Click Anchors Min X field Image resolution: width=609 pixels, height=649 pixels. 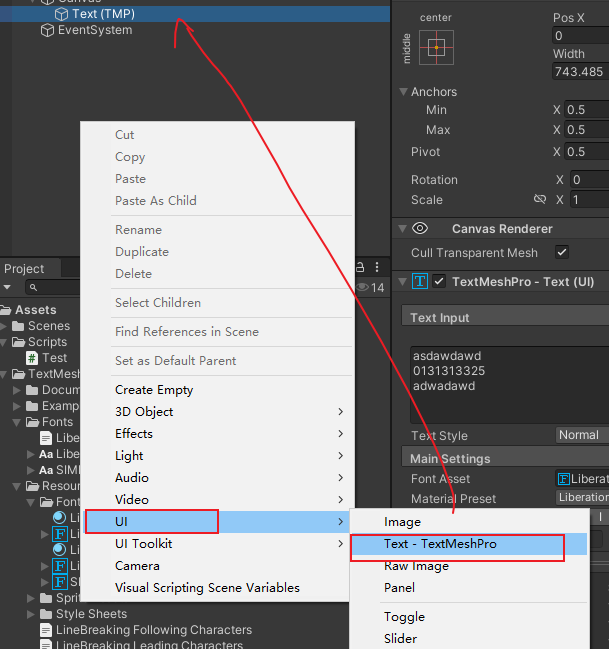pyautogui.click(x=587, y=110)
